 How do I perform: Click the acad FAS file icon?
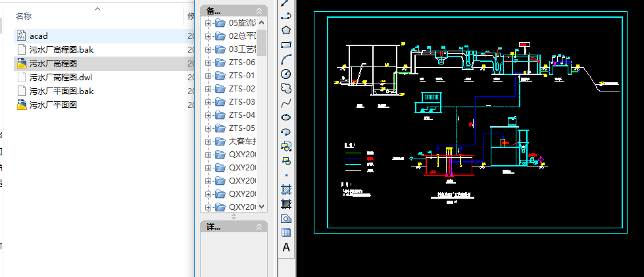(x=22, y=36)
